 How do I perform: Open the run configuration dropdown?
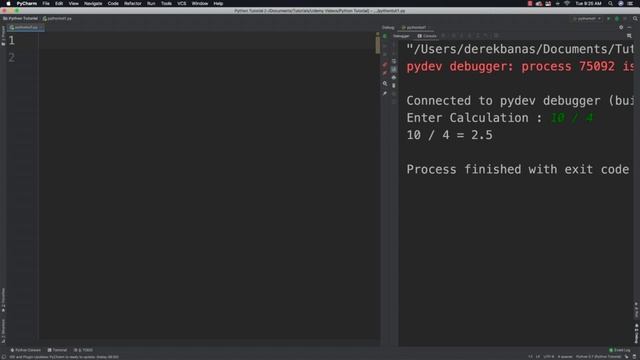(x=587, y=18)
